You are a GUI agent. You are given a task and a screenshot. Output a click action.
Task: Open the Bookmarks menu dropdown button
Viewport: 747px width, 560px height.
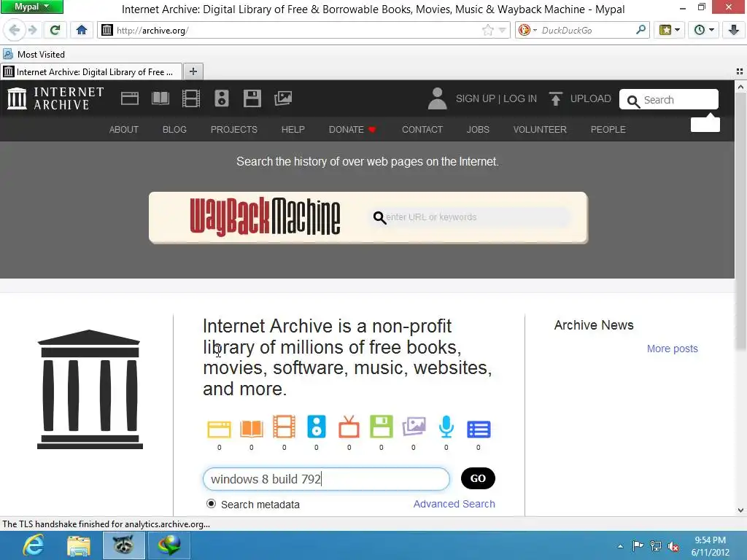tap(670, 31)
